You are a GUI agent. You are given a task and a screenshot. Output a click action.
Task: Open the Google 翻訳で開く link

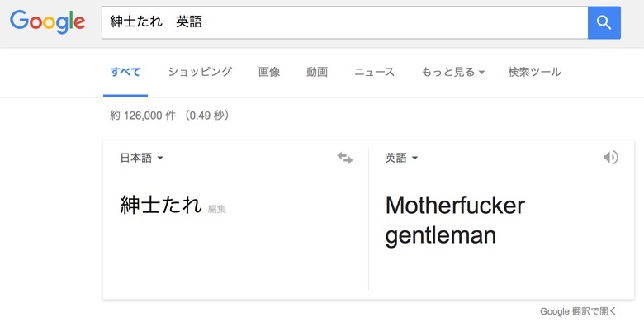click(578, 311)
